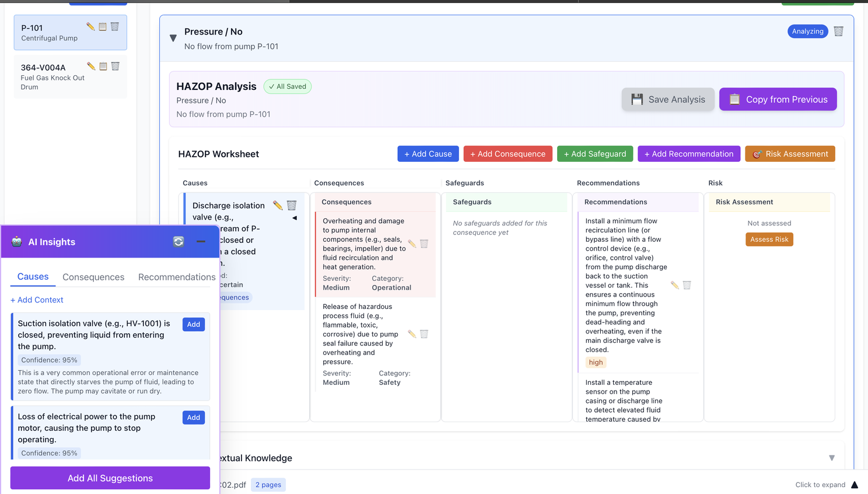Open the Recommendations tab in AI Insights

(x=176, y=277)
